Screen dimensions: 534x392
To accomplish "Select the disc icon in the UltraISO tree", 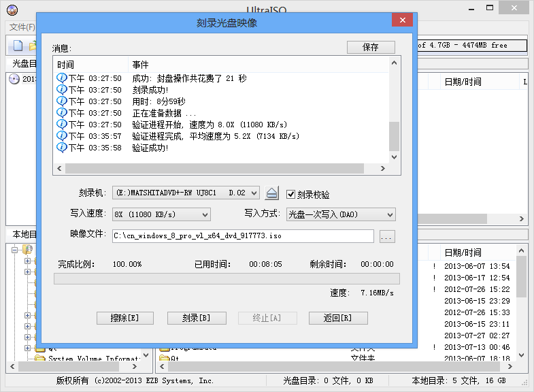I will (x=14, y=79).
